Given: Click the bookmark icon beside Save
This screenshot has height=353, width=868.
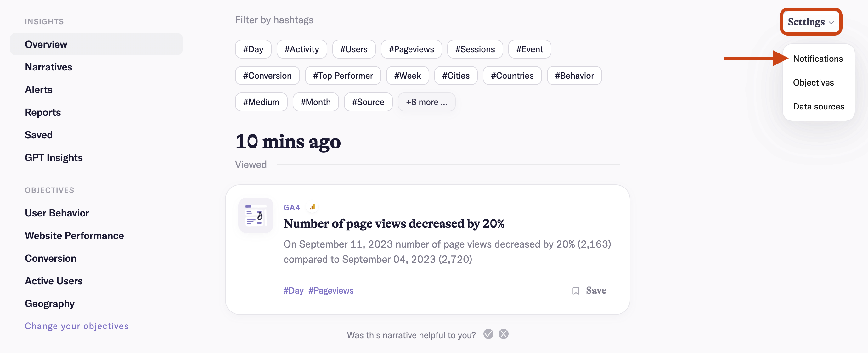Looking at the screenshot, I should [576, 291].
